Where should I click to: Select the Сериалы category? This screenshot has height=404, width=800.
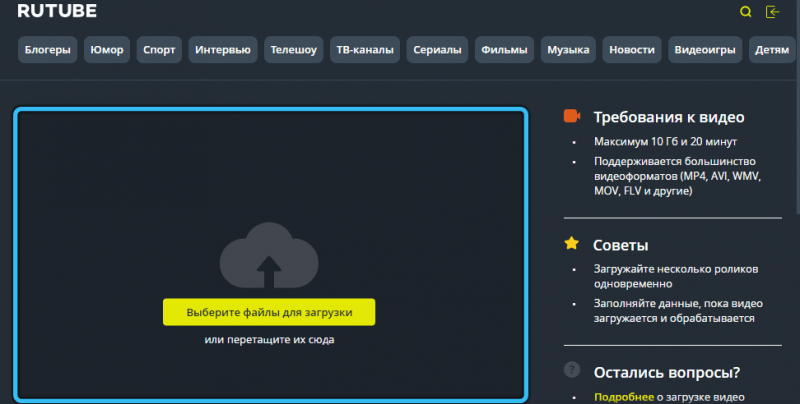tap(437, 49)
